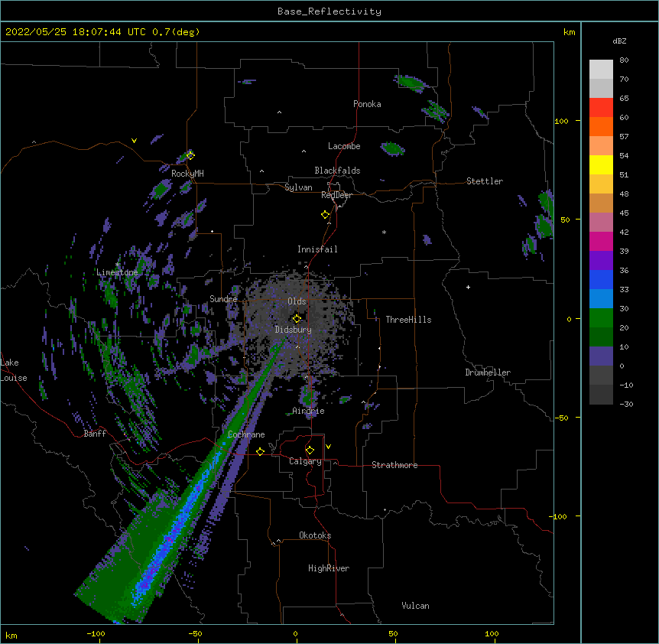Click the Innisfail city label
The width and height of the screenshot is (659, 644).
pyautogui.click(x=317, y=249)
